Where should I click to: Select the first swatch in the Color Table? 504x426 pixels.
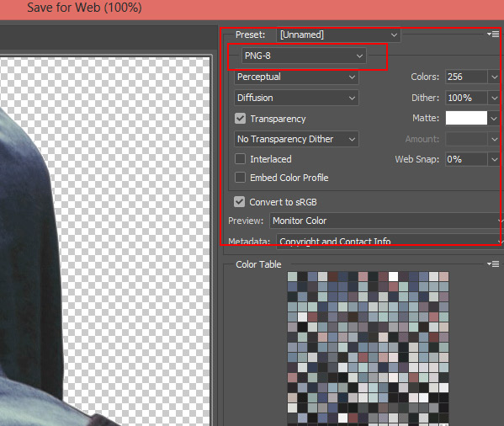[x=292, y=276]
